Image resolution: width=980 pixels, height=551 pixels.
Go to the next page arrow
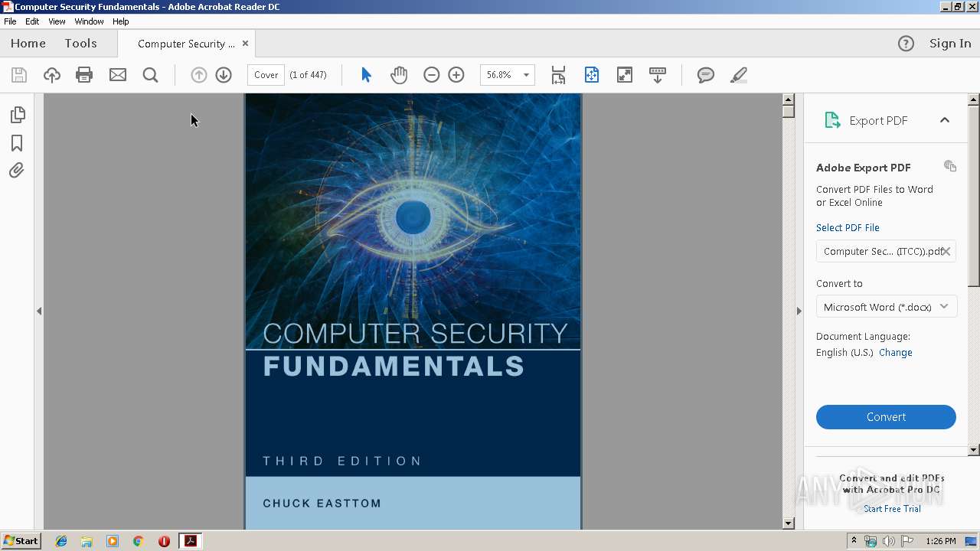coord(224,75)
